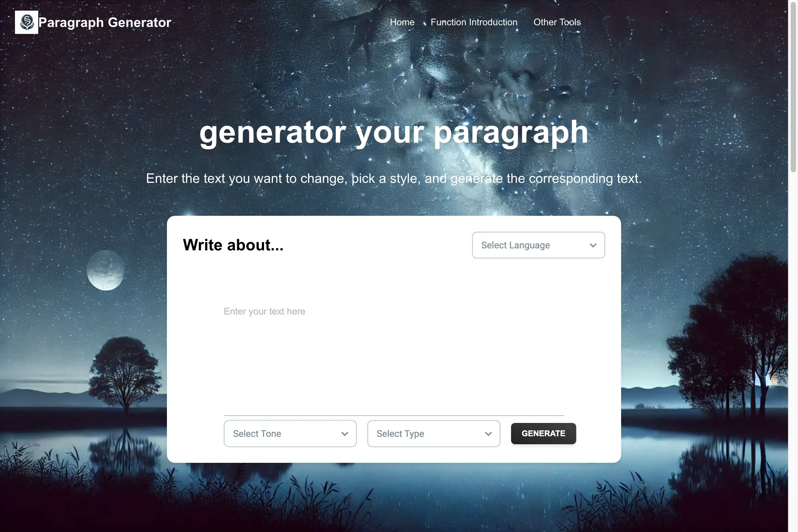Navigate to the Home menu item

click(402, 22)
